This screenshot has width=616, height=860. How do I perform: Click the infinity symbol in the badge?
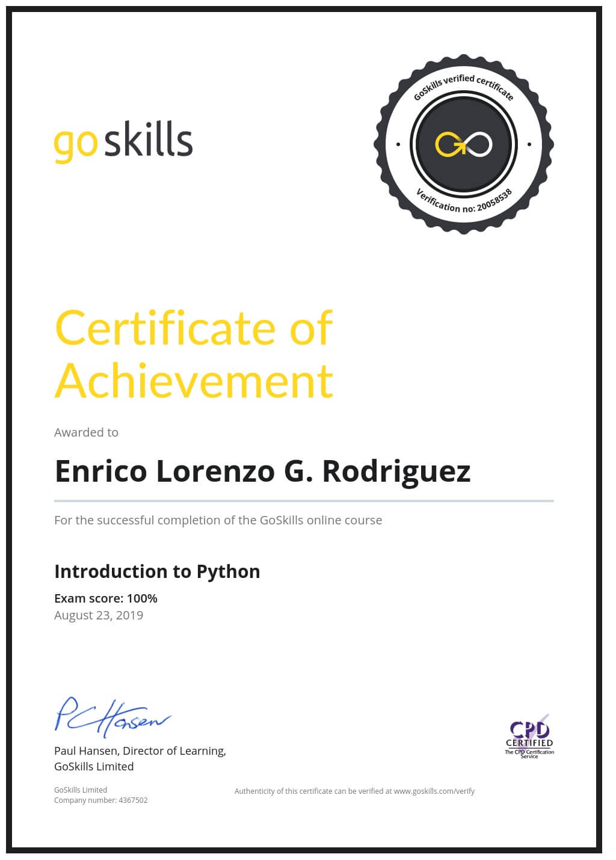463,144
